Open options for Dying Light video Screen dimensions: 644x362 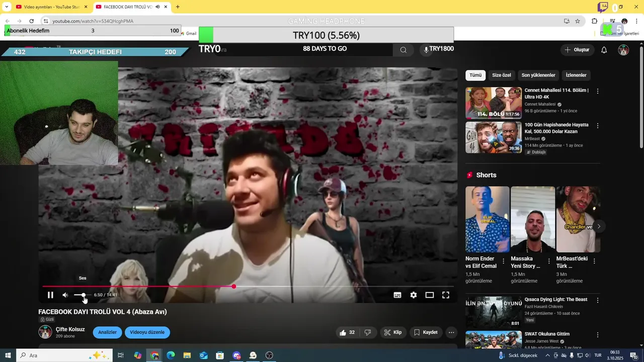pyautogui.click(x=598, y=301)
